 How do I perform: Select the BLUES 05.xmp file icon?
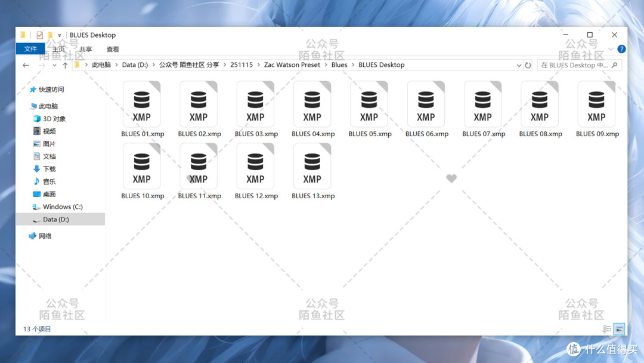(x=369, y=104)
